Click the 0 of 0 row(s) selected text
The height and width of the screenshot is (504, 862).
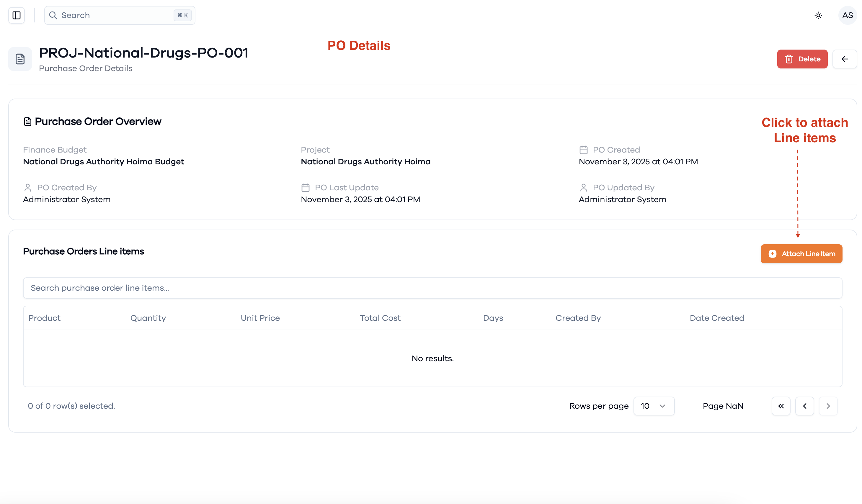(71, 406)
